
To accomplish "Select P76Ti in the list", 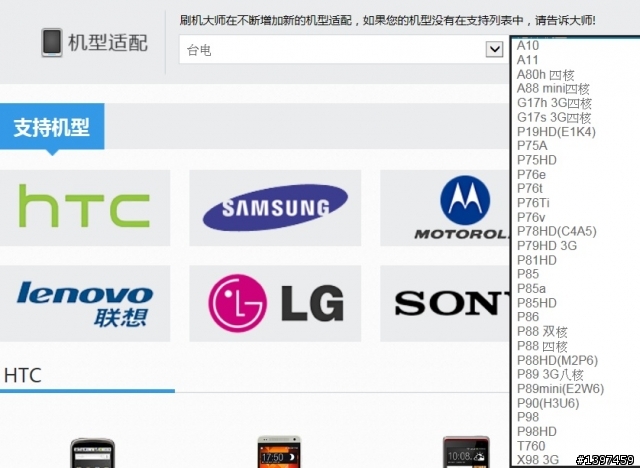I will [x=533, y=203].
